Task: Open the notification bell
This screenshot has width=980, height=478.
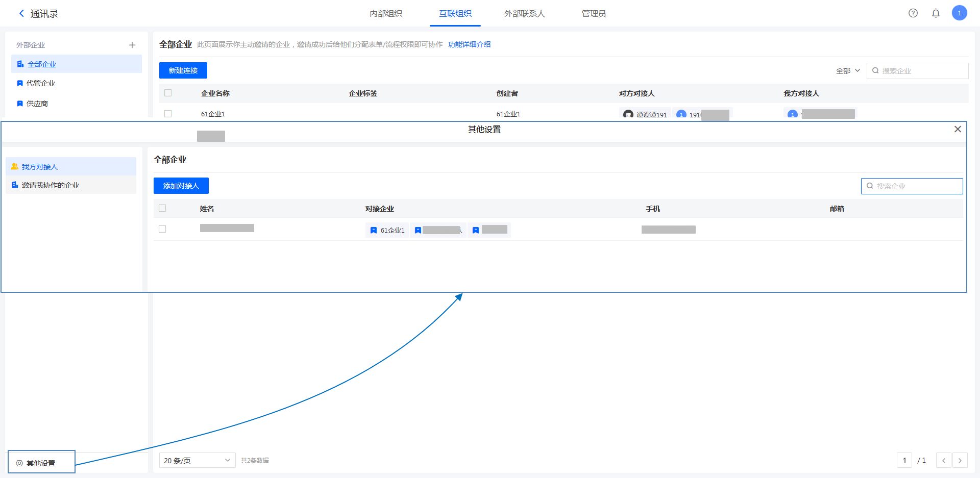Action: tap(936, 13)
